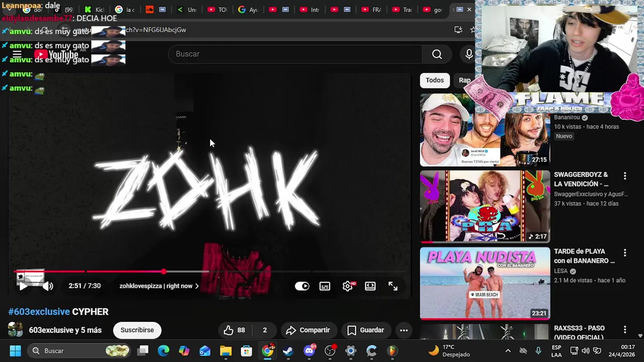Click the 603exclusive channel avatar
This screenshot has height=362, width=644.
click(15, 330)
